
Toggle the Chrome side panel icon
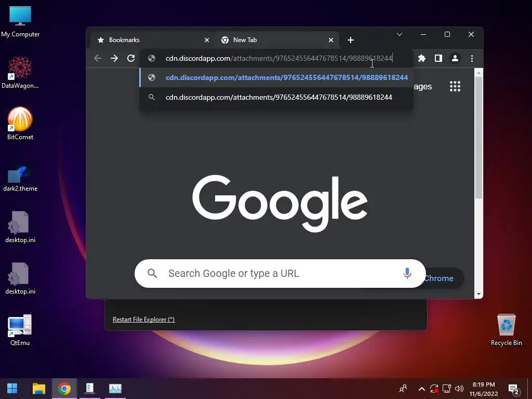tap(438, 58)
